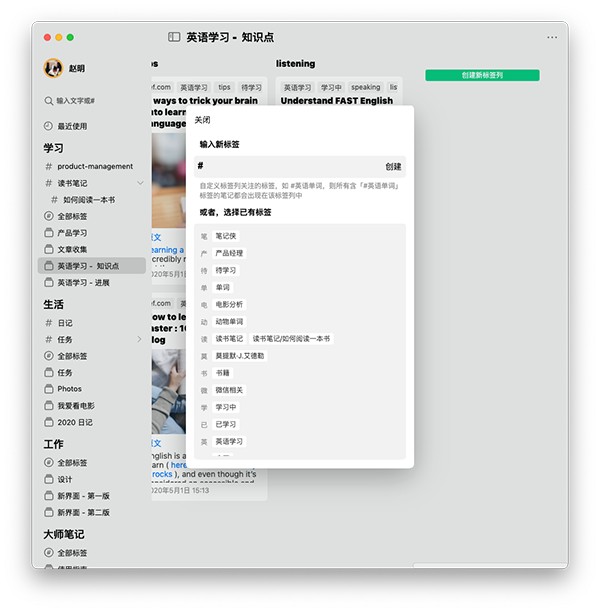Click the notebook icon beside 产品学习
This screenshot has height=611, width=600.
click(48, 233)
